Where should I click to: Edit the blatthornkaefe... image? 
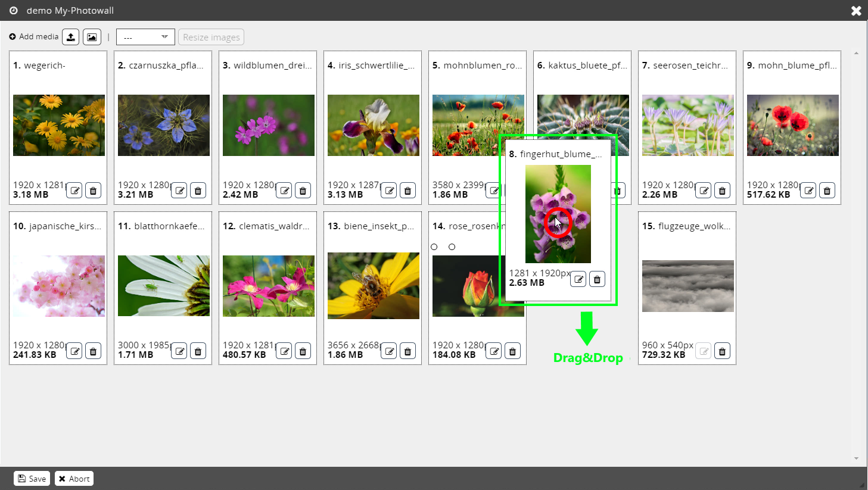click(179, 351)
